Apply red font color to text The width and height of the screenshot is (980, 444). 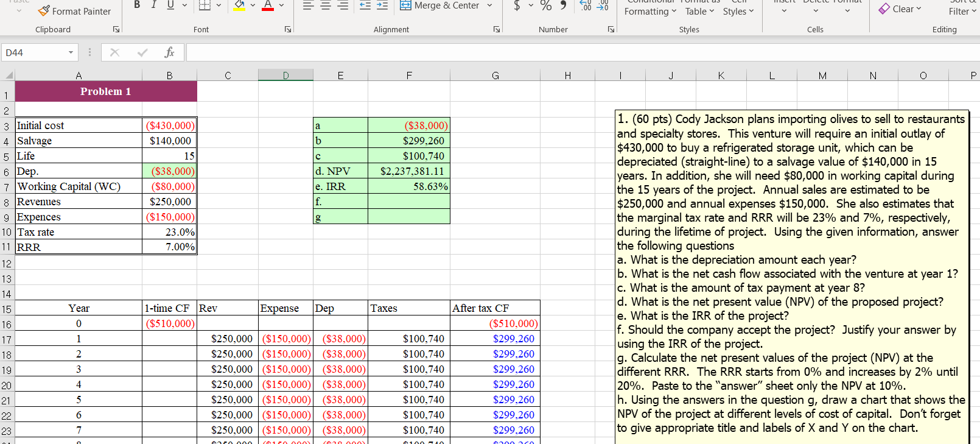click(268, 5)
